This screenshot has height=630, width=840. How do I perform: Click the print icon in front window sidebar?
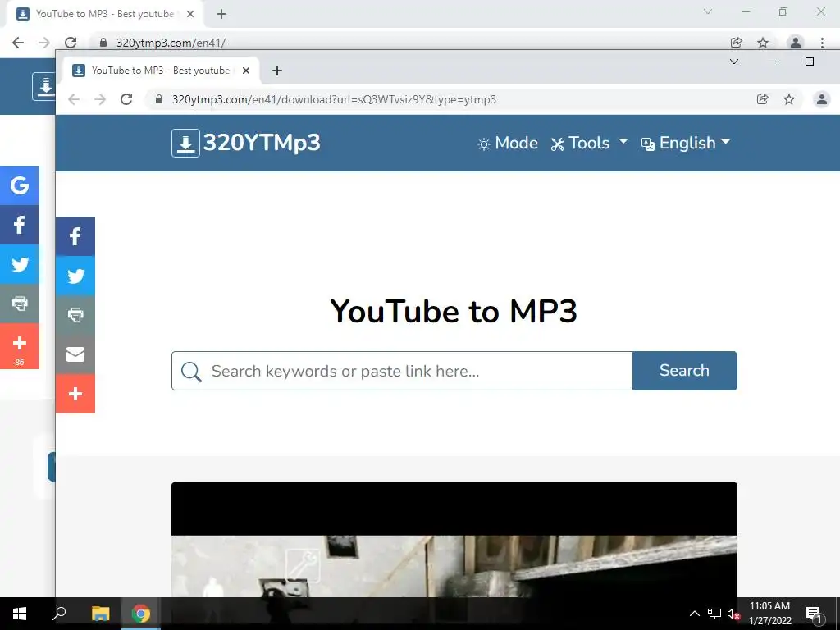coord(75,315)
